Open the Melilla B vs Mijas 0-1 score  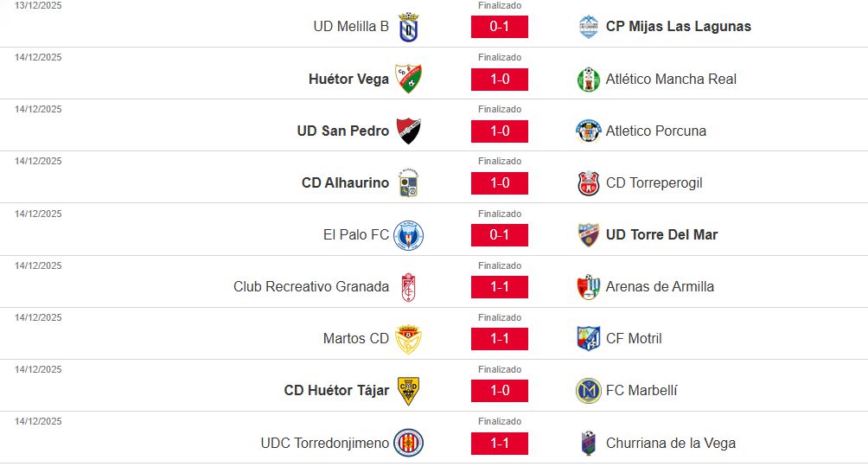click(x=500, y=27)
